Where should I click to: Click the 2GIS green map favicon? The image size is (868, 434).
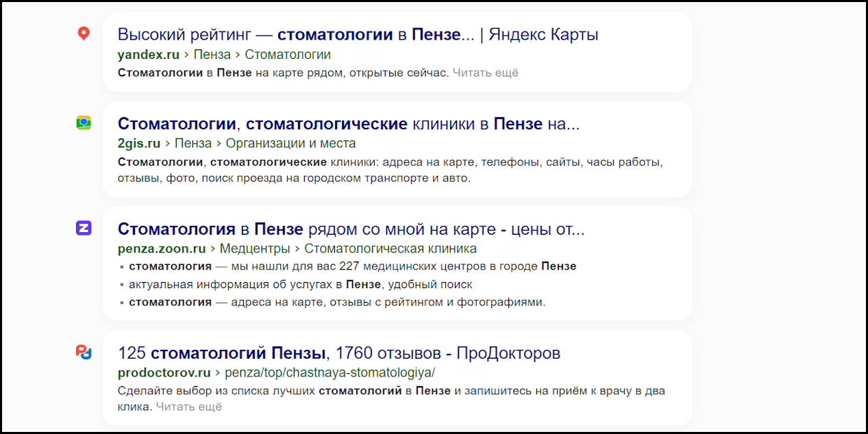pyautogui.click(x=84, y=123)
